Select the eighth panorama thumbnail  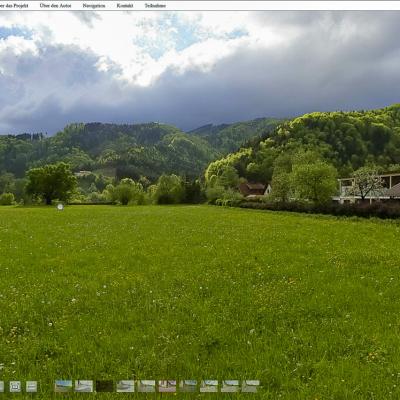click(x=209, y=386)
